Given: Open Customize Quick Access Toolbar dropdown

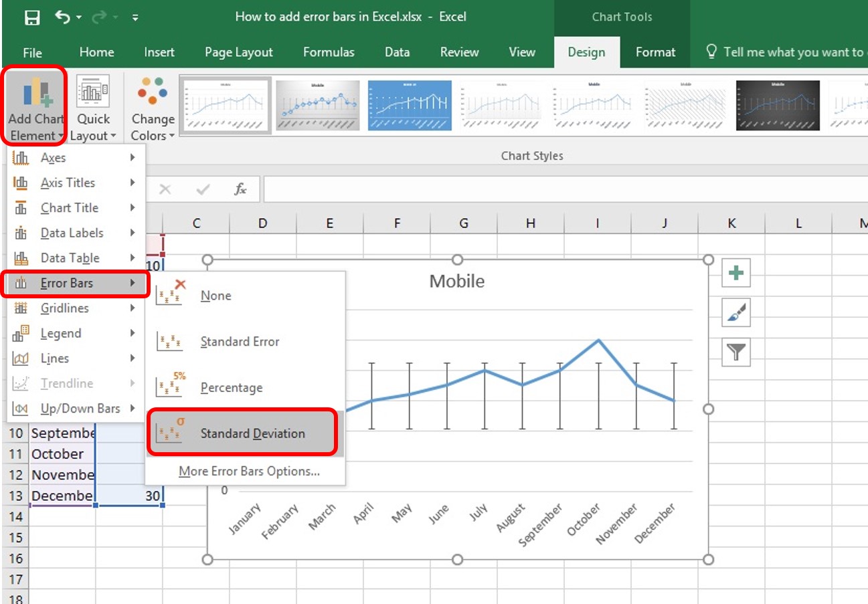Looking at the screenshot, I should tap(135, 18).
